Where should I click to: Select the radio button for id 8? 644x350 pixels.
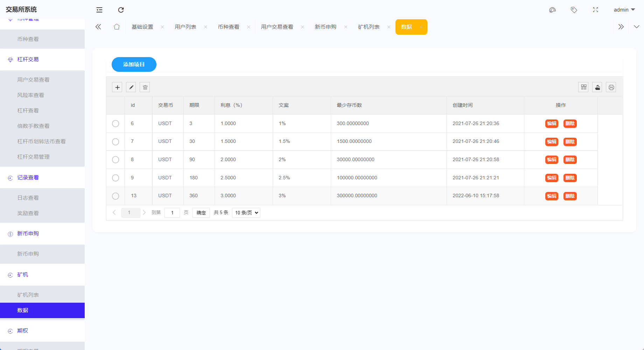coord(115,160)
